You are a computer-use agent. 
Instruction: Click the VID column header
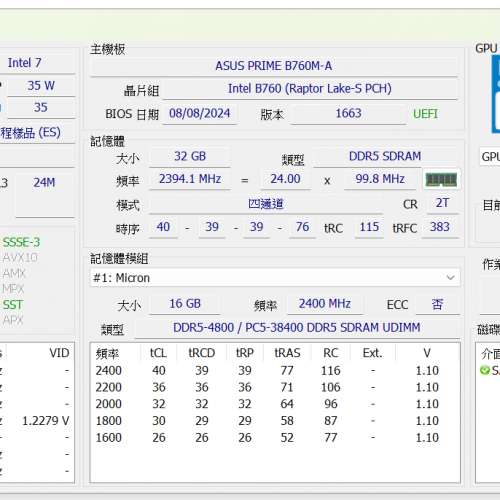pyautogui.click(x=59, y=353)
